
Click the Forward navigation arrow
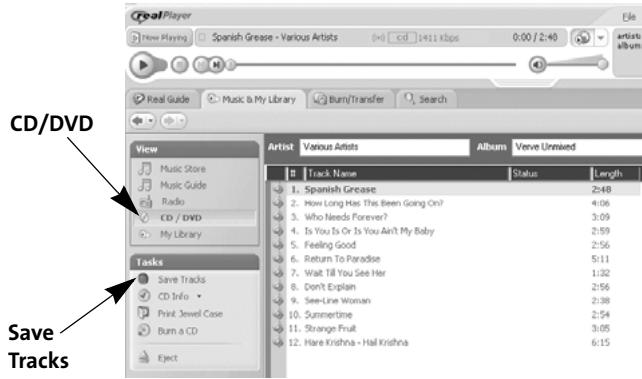[169, 121]
